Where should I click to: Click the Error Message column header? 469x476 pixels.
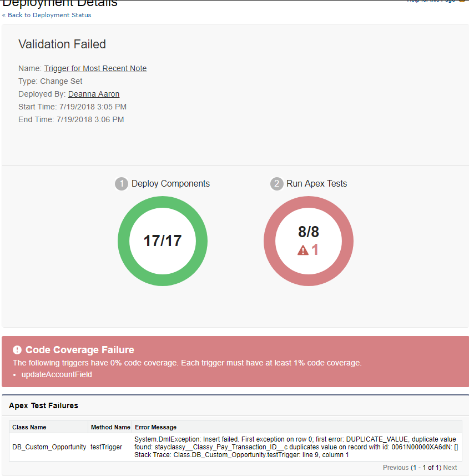click(x=155, y=427)
